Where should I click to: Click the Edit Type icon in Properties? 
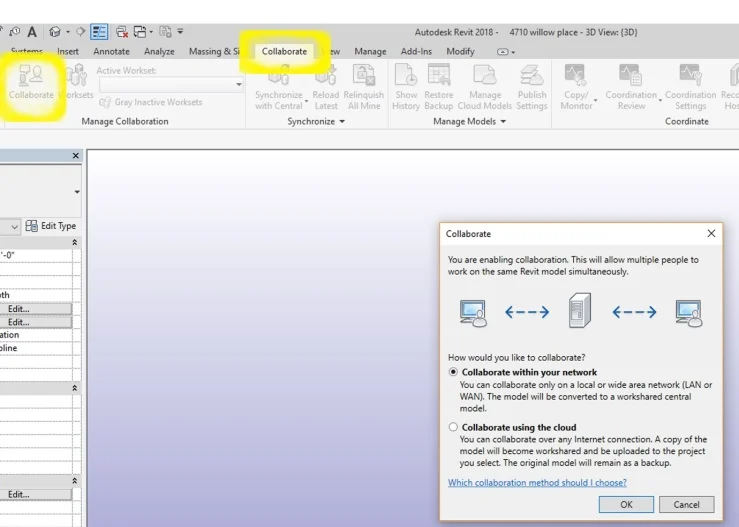tap(32, 226)
